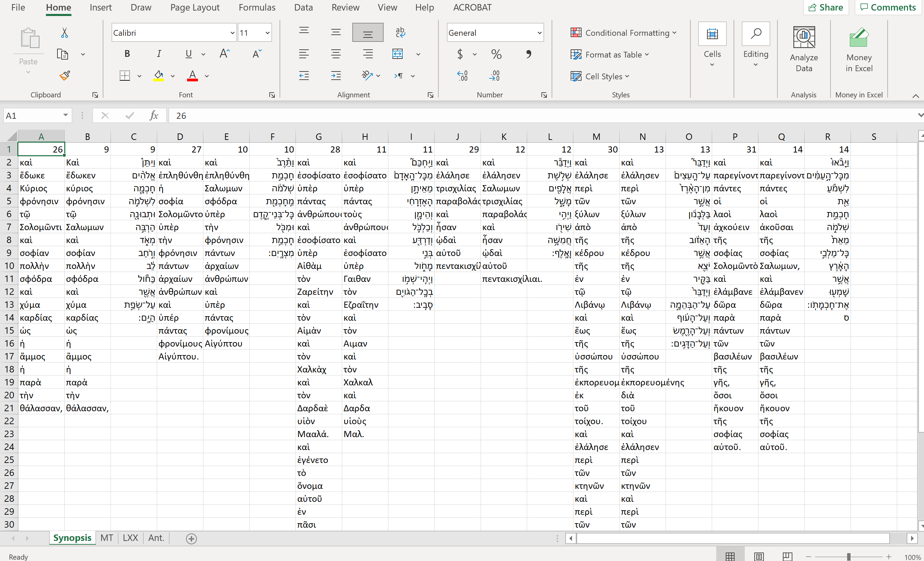Add a new sheet with plus icon
This screenshot has height=561, width=924.
point(191,539)
